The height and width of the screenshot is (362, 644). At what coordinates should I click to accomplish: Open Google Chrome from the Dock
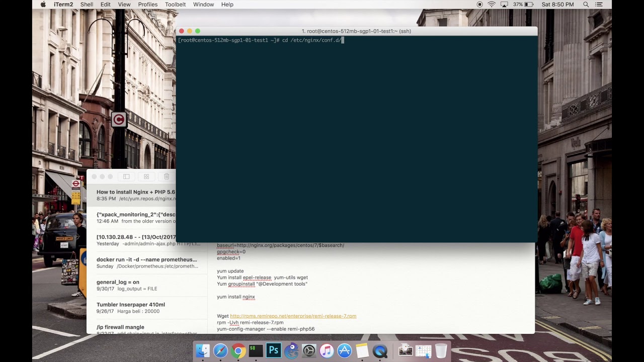pos(238,350)
